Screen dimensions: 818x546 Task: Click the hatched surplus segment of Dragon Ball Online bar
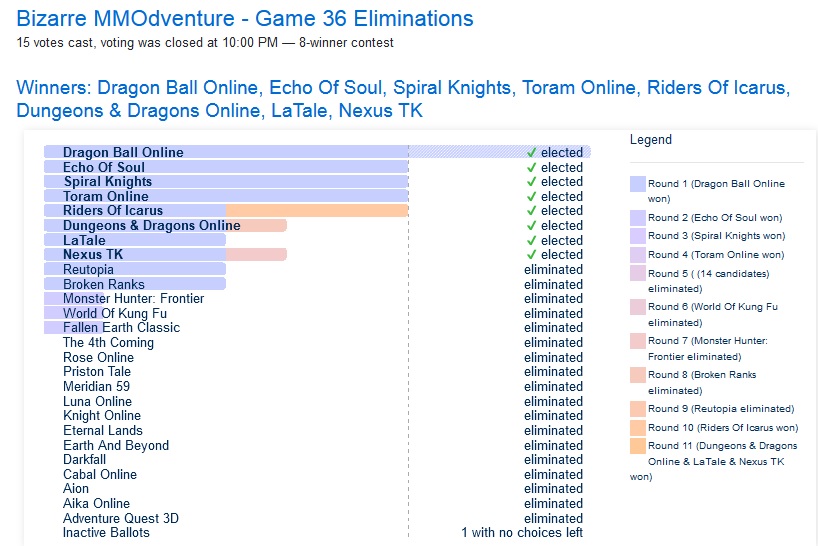click(499, 152)
